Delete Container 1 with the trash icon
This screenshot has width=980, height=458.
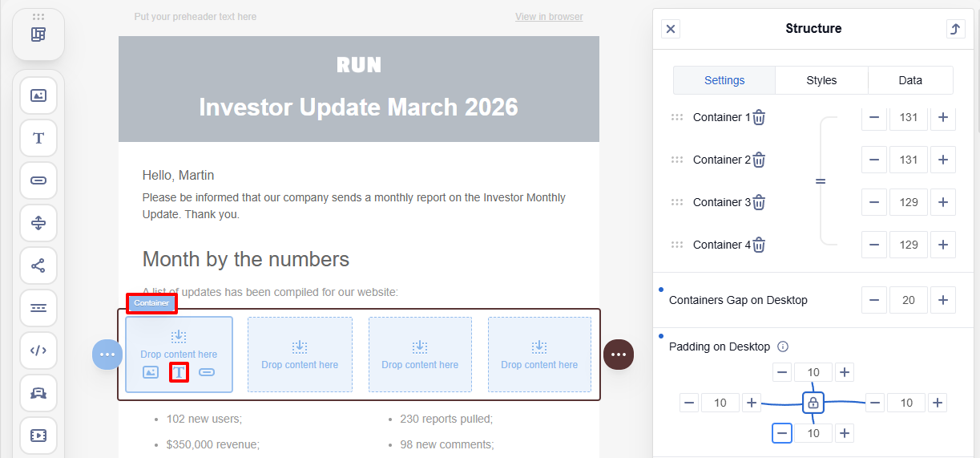tap(759, 117)
